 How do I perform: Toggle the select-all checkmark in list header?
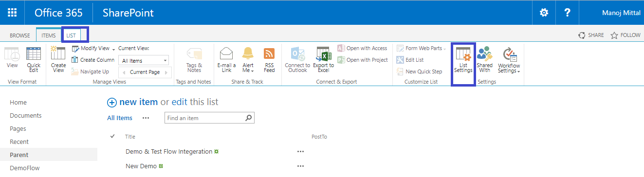(x=113, y=136)
